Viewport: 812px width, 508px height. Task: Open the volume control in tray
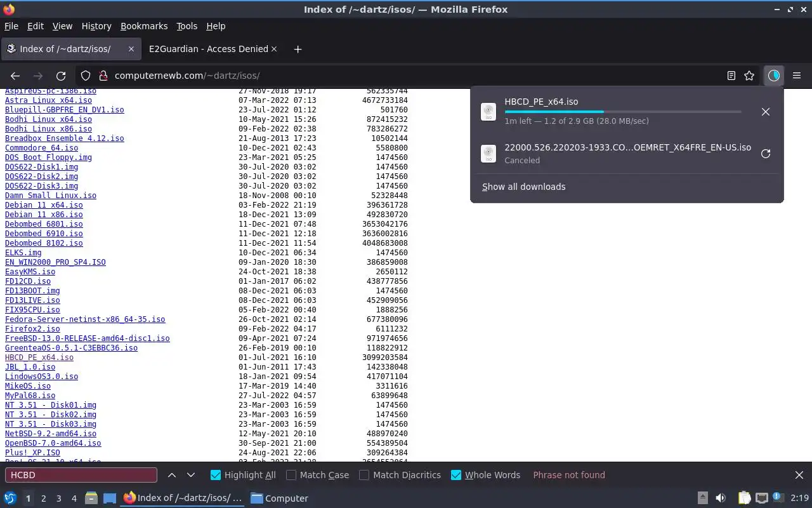click(721, 498)
